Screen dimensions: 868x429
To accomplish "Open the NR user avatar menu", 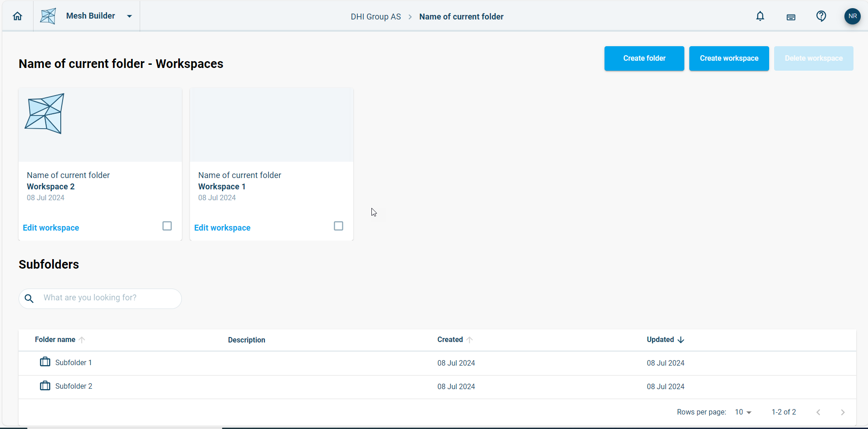I will 852,16.
